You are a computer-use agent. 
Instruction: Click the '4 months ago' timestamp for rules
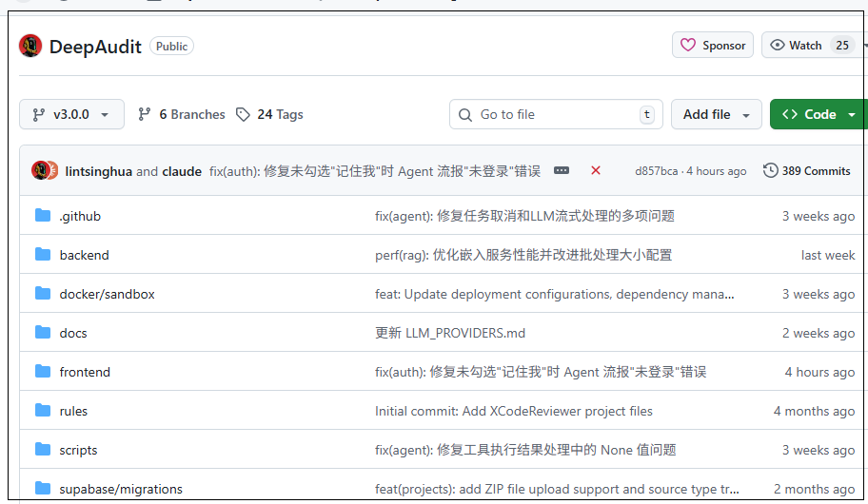pos(814,411)
